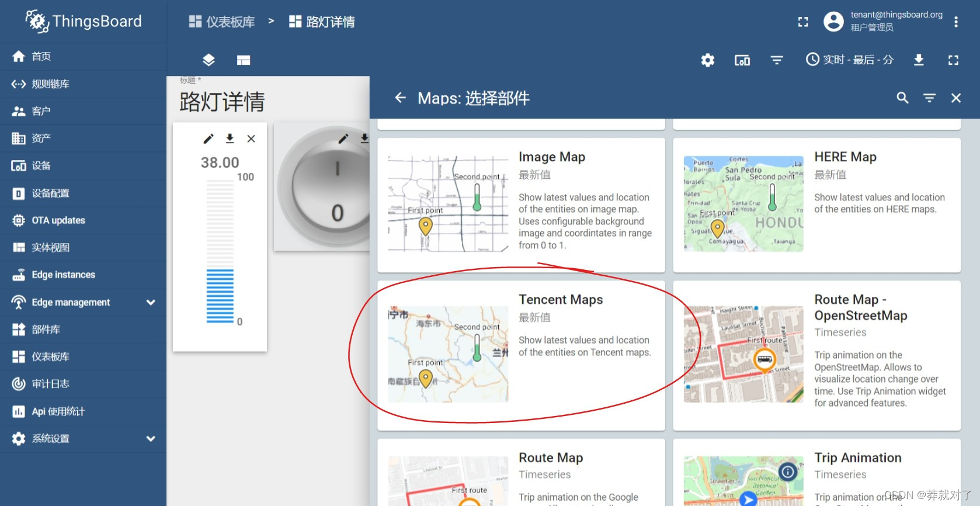Open the tenant user profile avatar
Screen dimensions: 980x506
click(833, 22)
